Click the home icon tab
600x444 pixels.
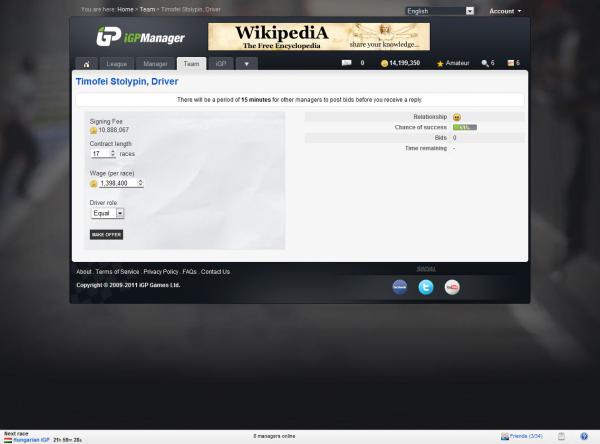[87, 63]
